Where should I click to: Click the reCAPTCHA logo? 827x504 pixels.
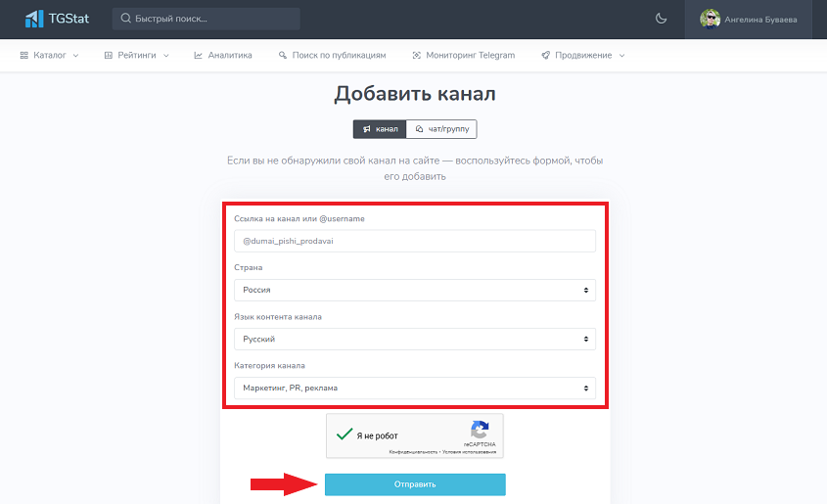pyautogui.click(x=480, y=430)
